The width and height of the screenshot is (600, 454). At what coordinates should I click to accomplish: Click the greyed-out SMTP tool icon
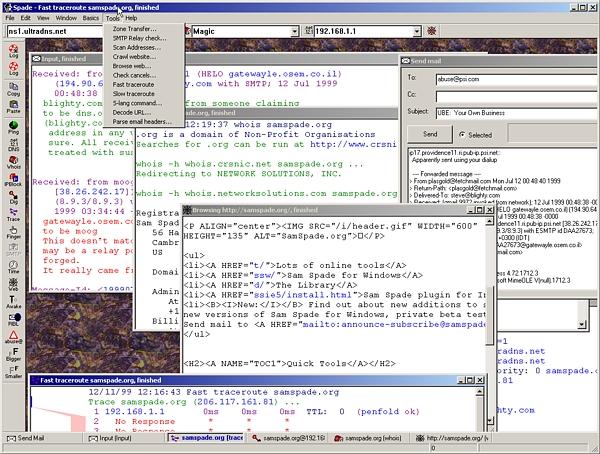click(x=13, y=250)
